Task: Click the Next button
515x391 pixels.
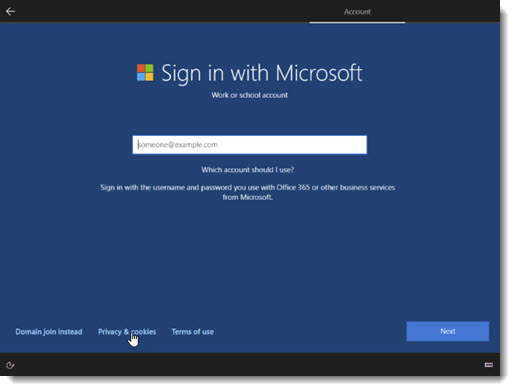Action: point(448,331)
